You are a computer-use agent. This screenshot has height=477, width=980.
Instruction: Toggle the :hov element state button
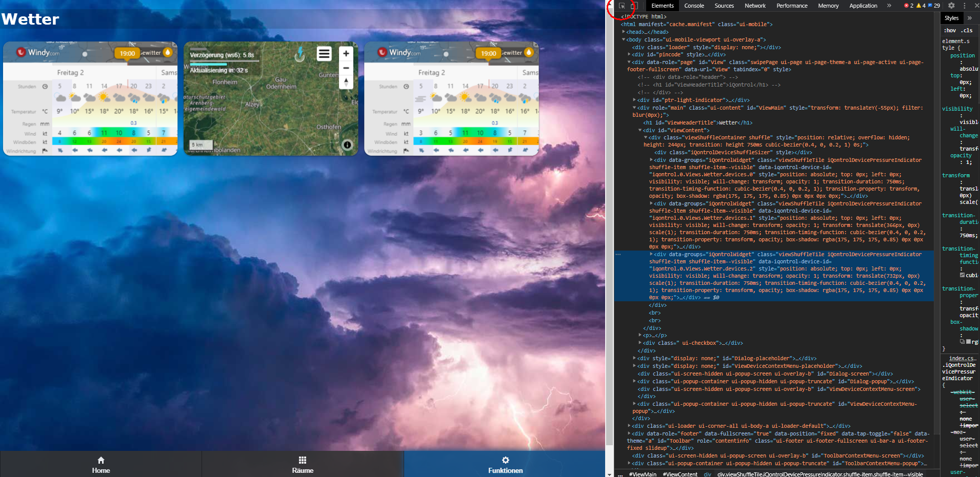tap(950, 30)
